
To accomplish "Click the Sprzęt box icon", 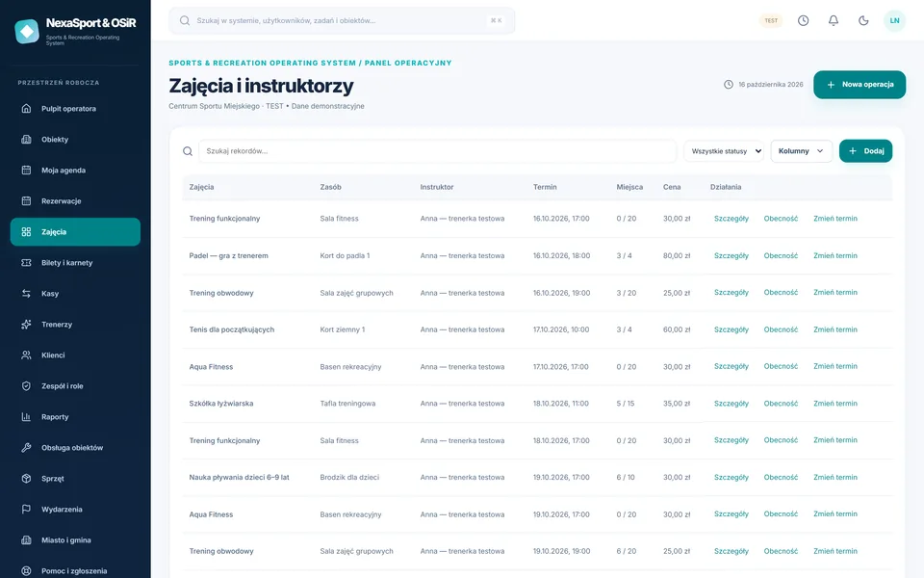I will point(27,479).
